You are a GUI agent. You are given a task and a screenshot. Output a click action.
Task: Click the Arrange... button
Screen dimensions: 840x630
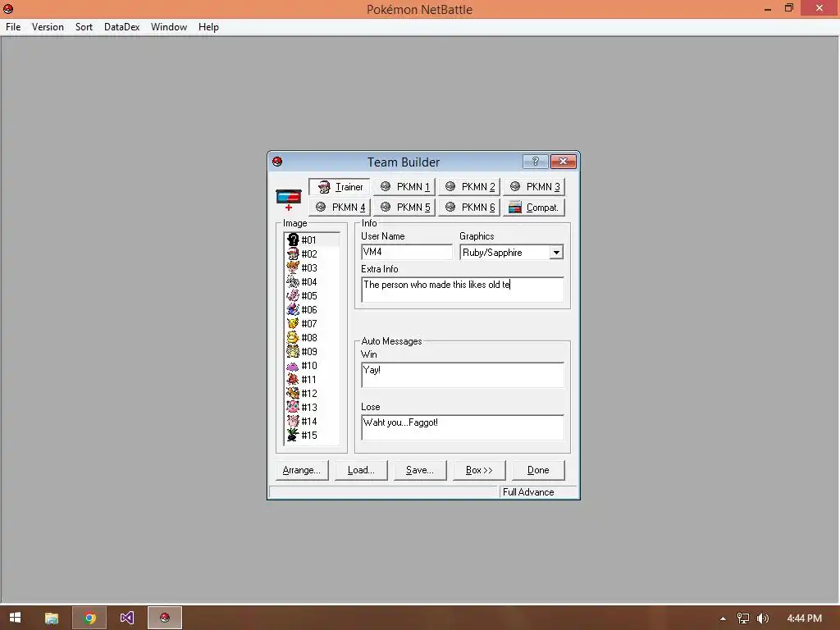click(x=302, y=470)
